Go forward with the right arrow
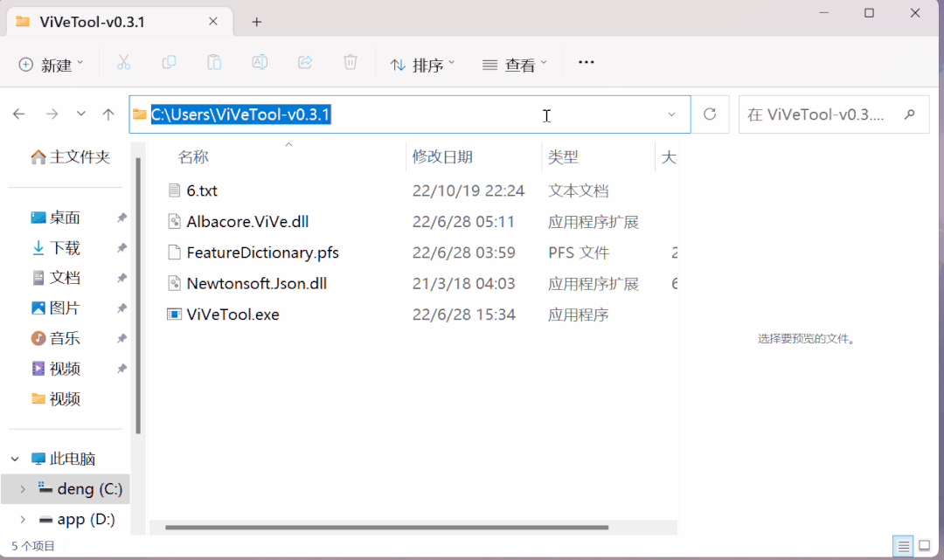944x560 pixels. [52, 114]
